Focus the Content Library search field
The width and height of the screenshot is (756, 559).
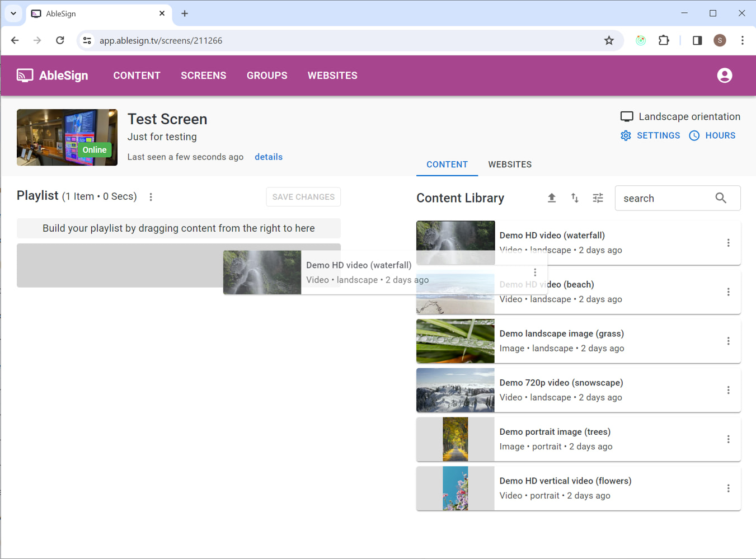coord(665,199)
